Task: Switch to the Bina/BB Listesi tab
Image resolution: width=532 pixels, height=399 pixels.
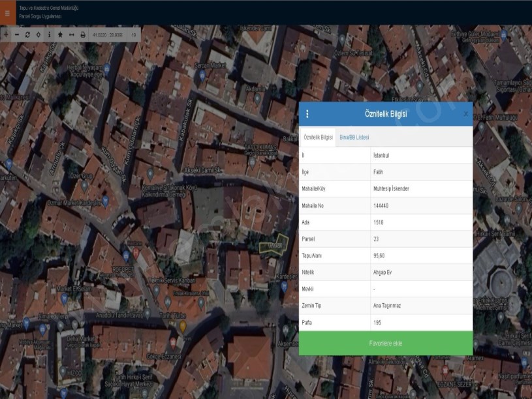Action: tap(354, 138)
